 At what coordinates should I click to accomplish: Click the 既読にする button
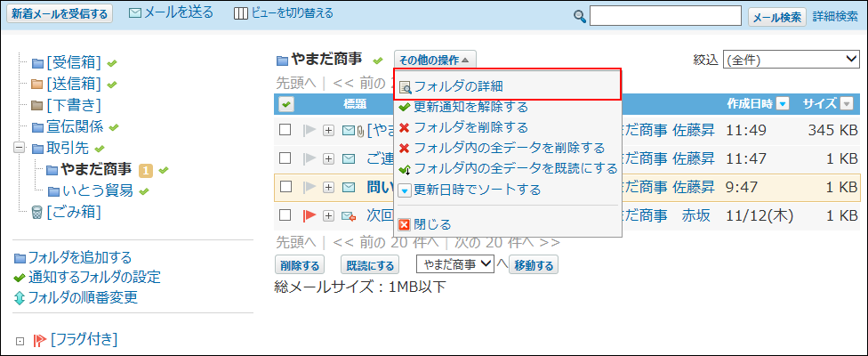click(x=370, y=265)
